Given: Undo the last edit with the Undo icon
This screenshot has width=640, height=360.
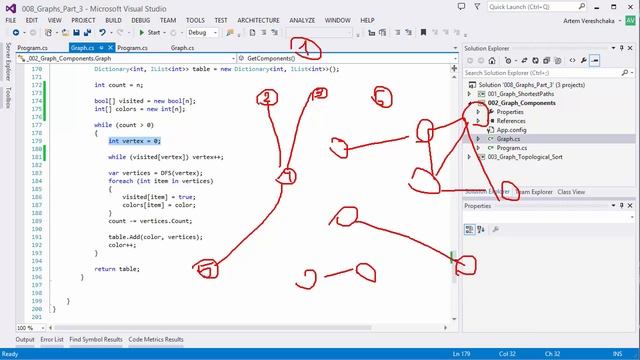Looking at the screenshot, I should 102,32.
